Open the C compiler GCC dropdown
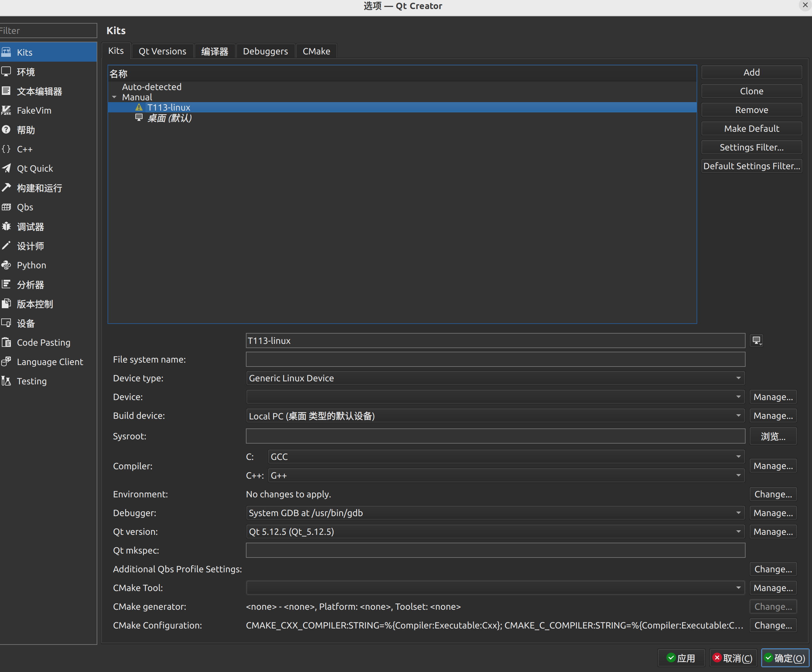Screen dimensions: 812x672 pos(506,457)
